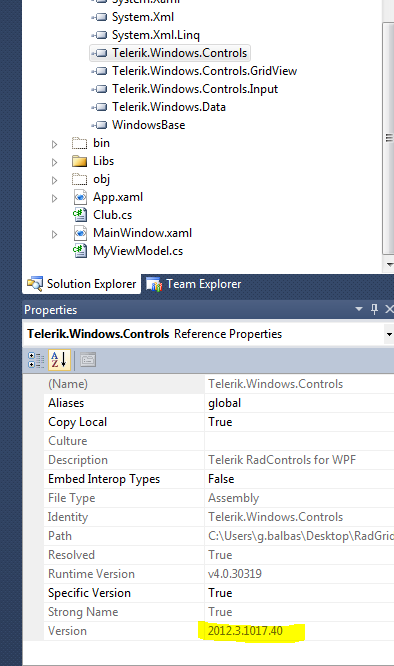The image size is (394, 666).
Task: Select the WindowsBase reference
Action: [x=149, y=125]
